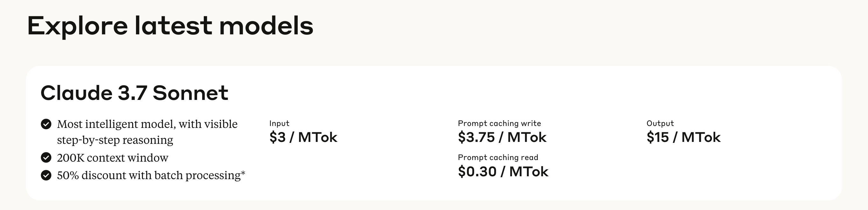Screen dimensions: 868x210
Task: Click the checkmark icon beside Most intelligent model
Action: (x=46, y=124)
